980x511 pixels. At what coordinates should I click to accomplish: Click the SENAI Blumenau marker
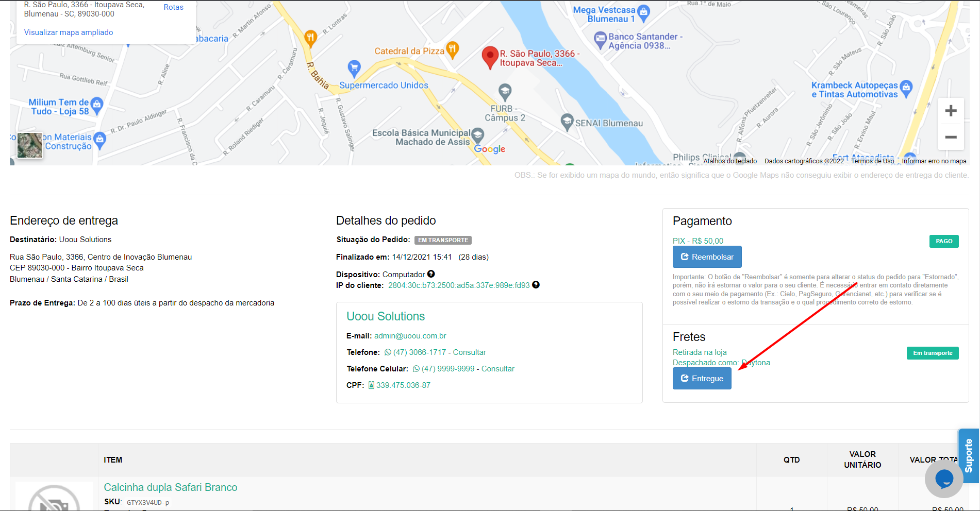click(567, 122)
